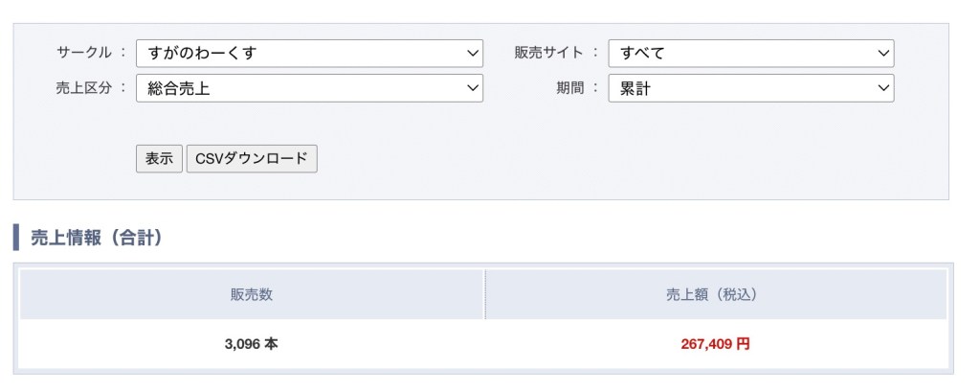Click the CSVダウンロード button
Viewport: 980px width, 390px height.
[x=252, y=159]
